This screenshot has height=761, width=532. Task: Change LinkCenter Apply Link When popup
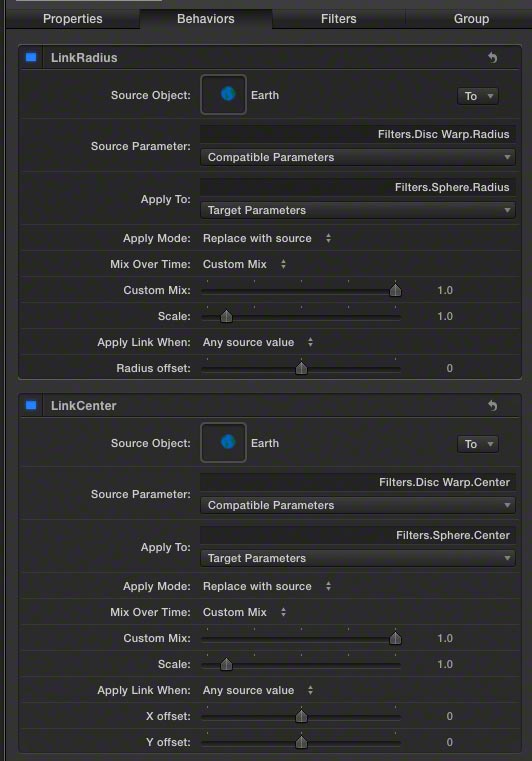(x=258, y=690)
